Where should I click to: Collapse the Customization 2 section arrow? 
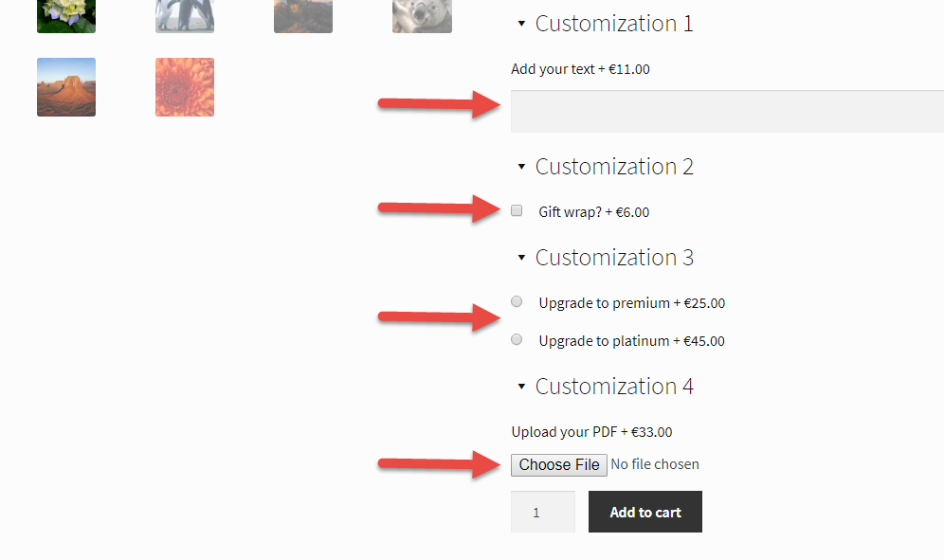pyautogui.click(x=521, y=167)
